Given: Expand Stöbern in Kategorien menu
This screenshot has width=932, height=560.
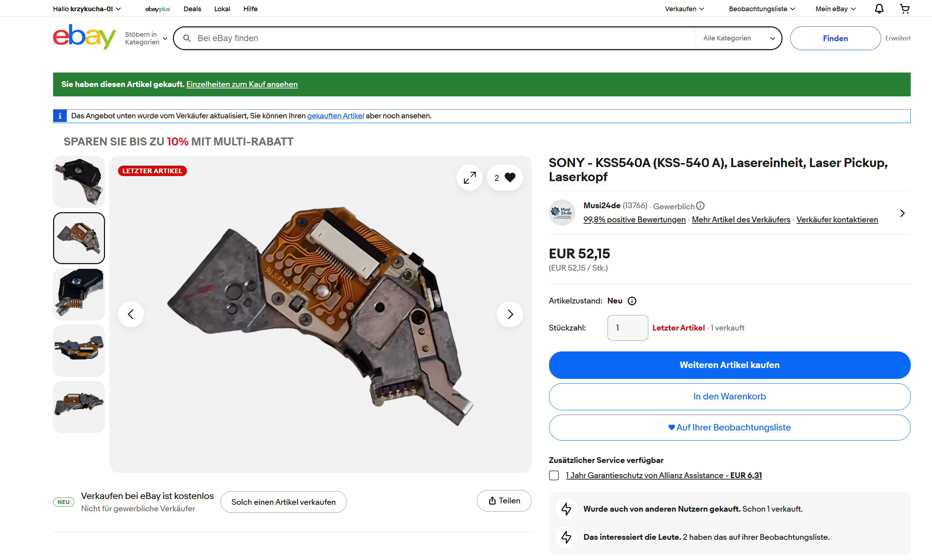Looking at the screenshot, I should (x=146, y=38).
